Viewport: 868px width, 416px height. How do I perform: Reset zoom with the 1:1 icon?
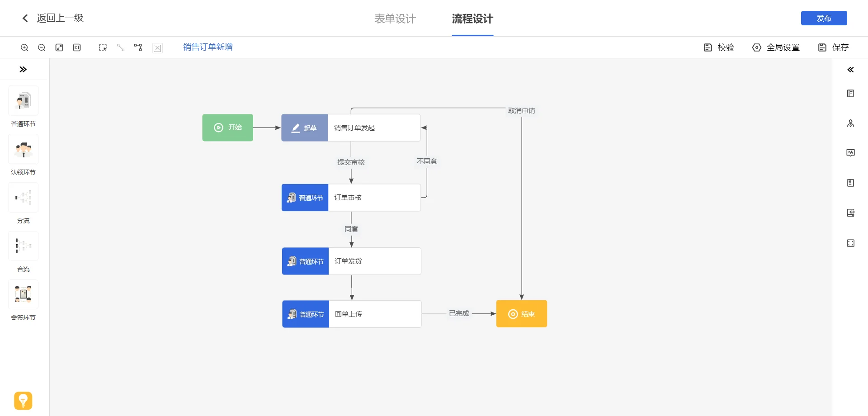[x=77, y=47]
